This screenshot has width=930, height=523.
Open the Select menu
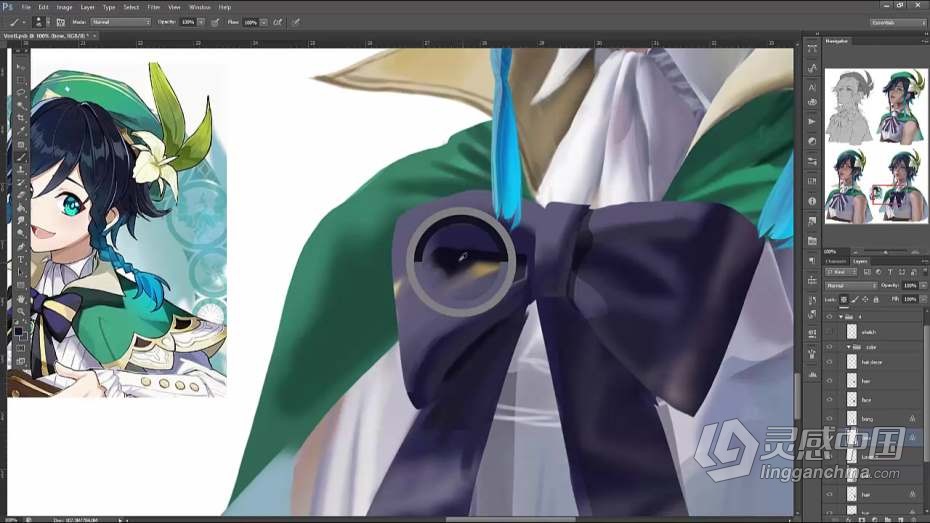coord(131,7)
